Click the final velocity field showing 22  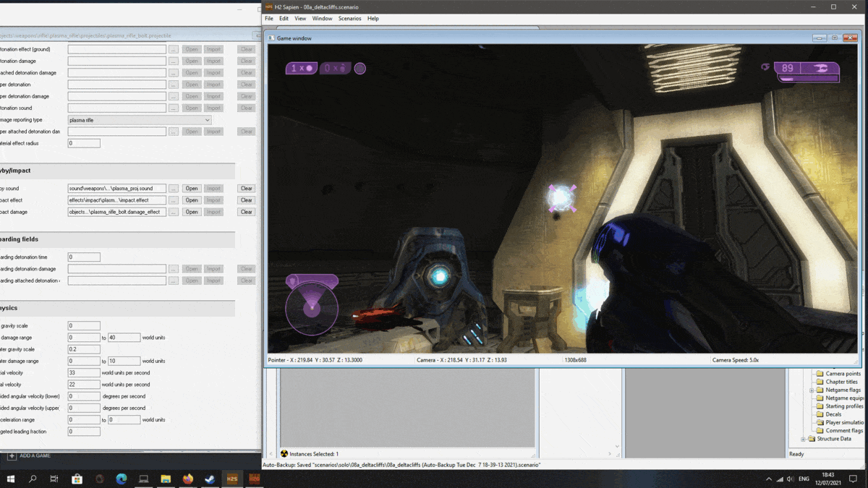[x=84, y=385]
